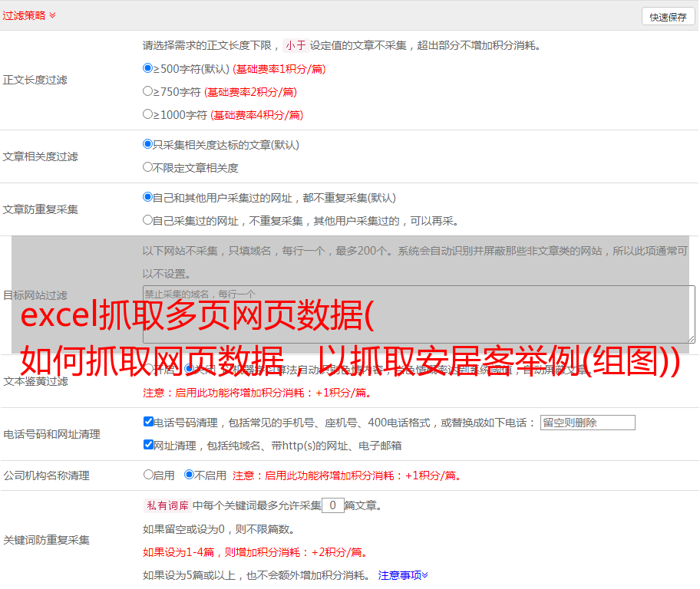Choose 不限定文章相关度 radio option

(x=147, y=167)
